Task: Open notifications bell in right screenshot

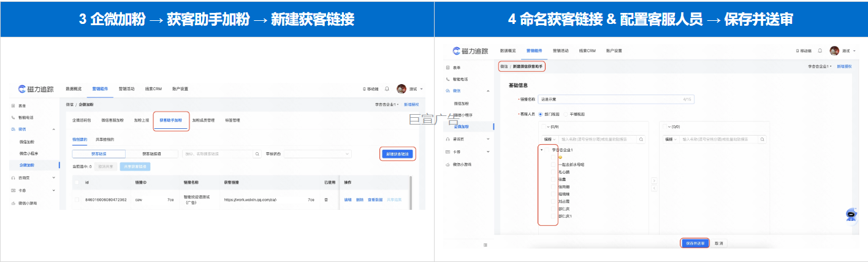Action: coord(820,51)
